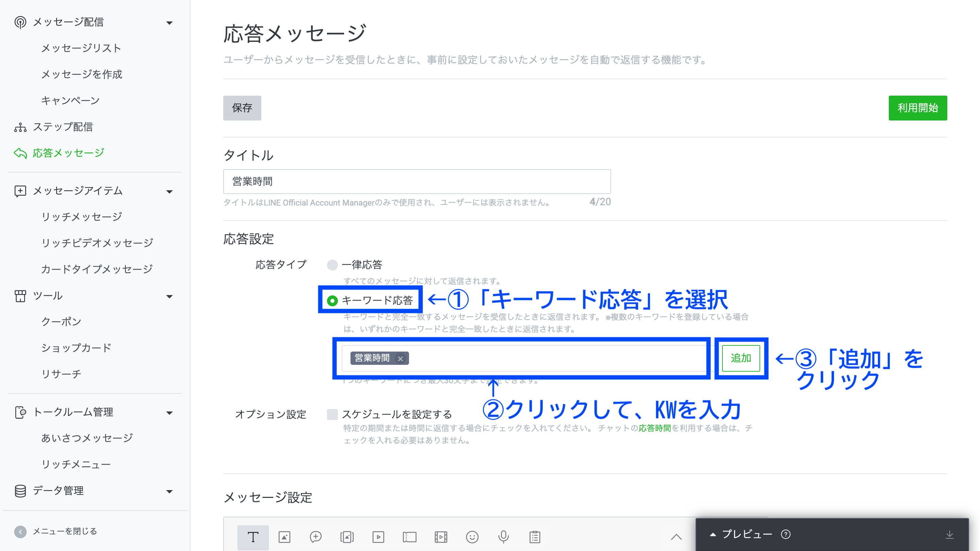Select the sticker smiley icon
This screenshot has width=980, height=551.
tap(472, 537)
